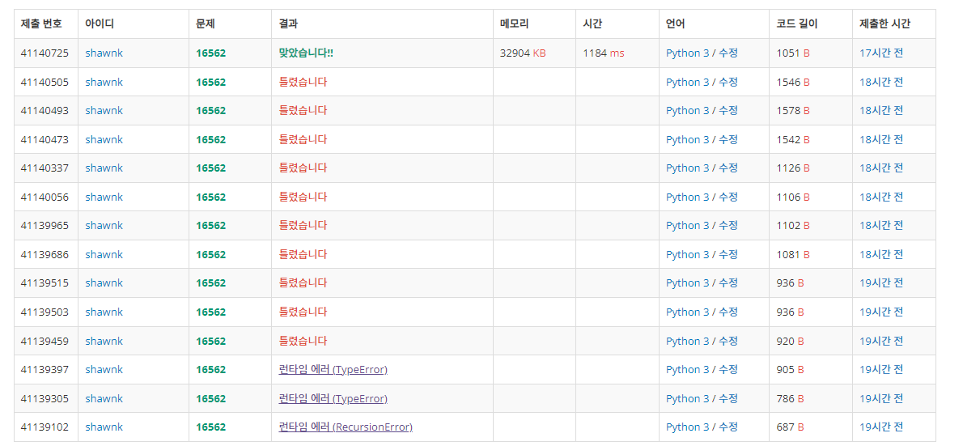Click submission time of row 41139515
The image size is (980, 446).
click(881, 282)
